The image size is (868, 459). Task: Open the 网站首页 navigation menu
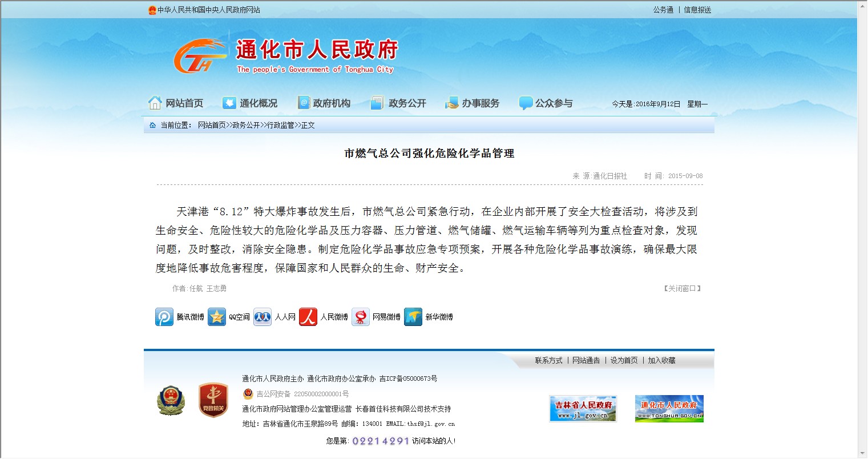[176, 103]
